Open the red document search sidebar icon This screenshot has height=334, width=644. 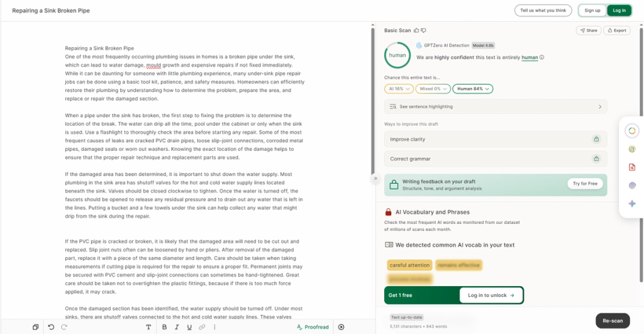coord(631,167)
